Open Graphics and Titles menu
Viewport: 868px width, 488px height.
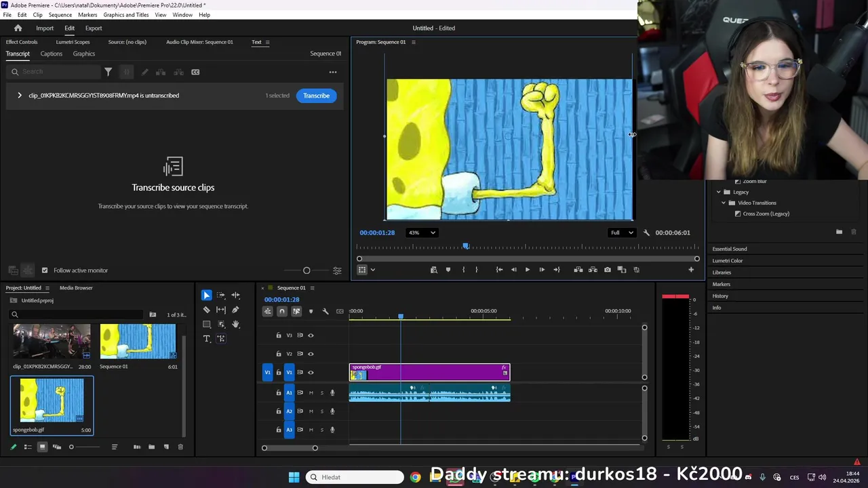click(x=126, y=15)
